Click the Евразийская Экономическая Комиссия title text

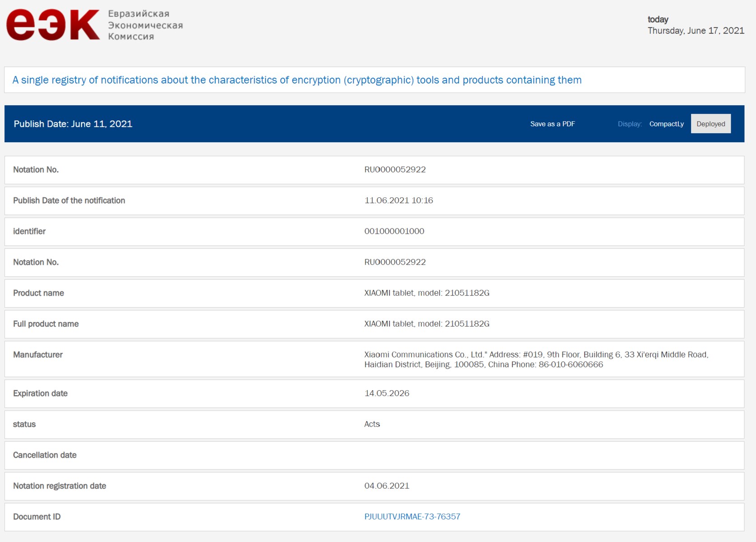pos(145,25)
